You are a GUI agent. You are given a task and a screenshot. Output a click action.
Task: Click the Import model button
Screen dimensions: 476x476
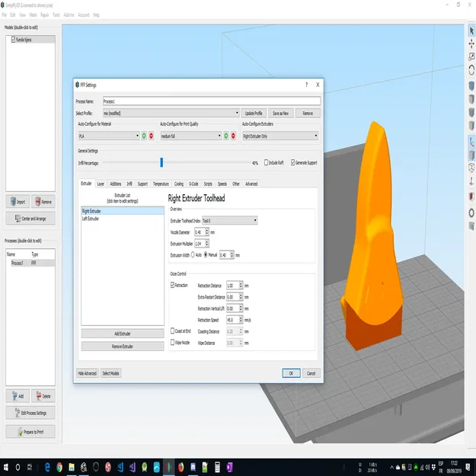18,202
